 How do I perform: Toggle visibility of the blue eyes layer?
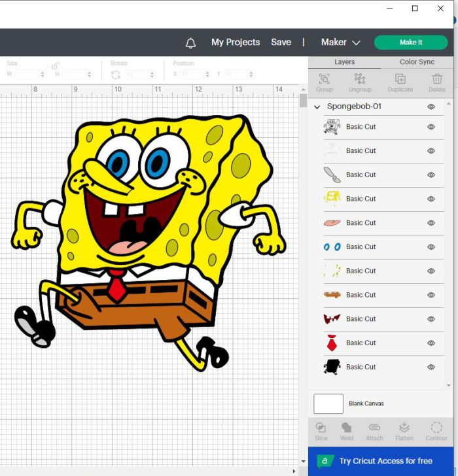(x=431, y=246)
